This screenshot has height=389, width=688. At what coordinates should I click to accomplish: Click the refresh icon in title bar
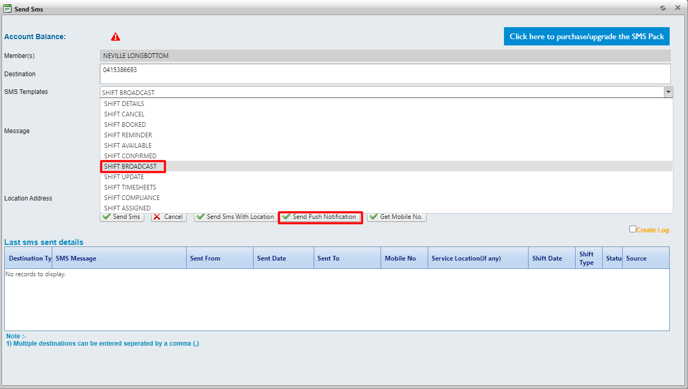[663, 8]
